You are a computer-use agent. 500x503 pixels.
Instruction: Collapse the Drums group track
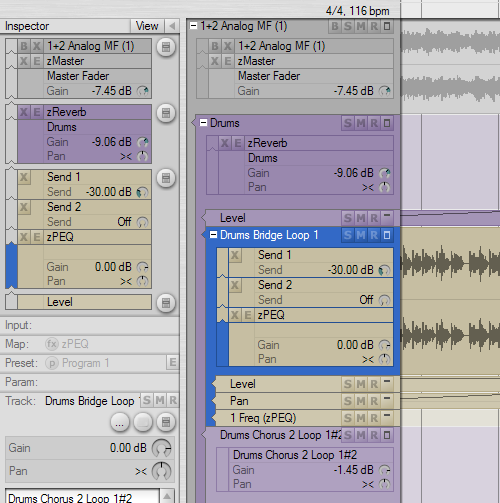(203, 123)
